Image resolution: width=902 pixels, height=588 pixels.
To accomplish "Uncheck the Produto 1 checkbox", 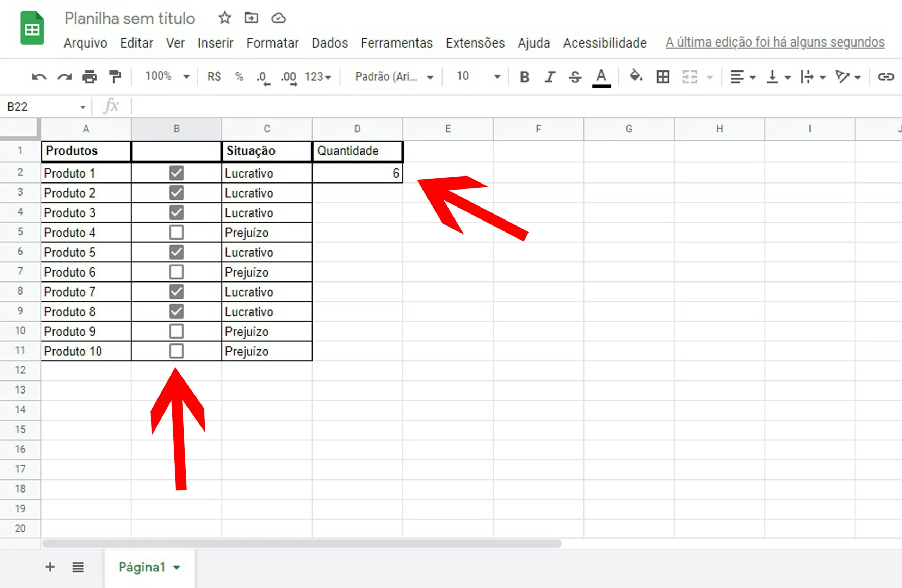I will [x=176, y=173].
